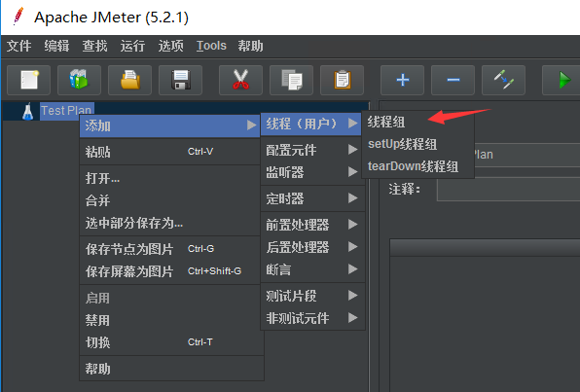Expand the 测试片段 submenu
The width and height of the screenshot is (580, 392).
click(312, 296)
